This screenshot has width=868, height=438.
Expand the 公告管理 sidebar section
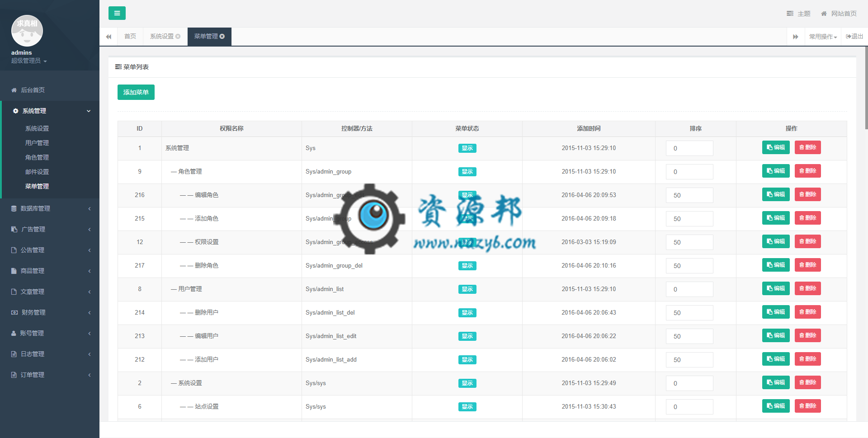click(x=50, y=250)
